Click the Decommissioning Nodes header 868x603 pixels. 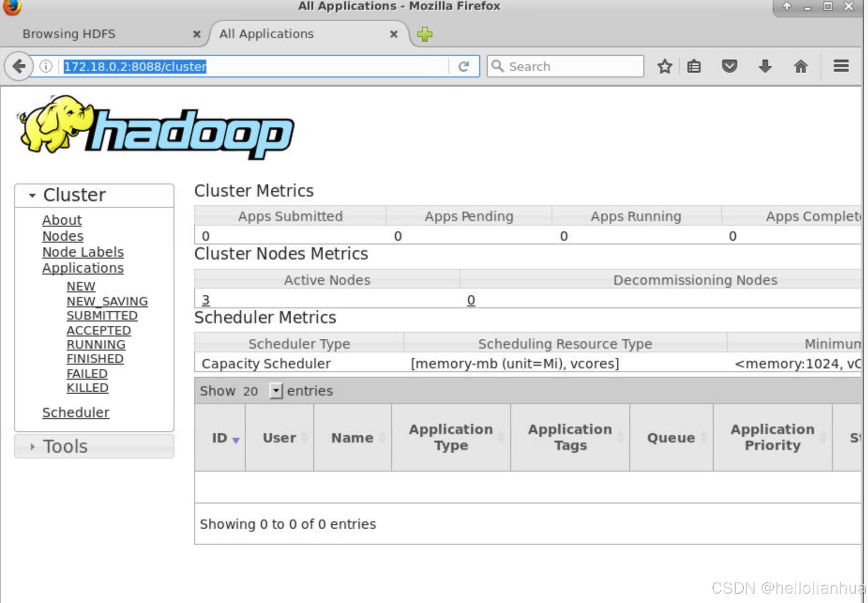pyautogui.click(x=695, y=280)
